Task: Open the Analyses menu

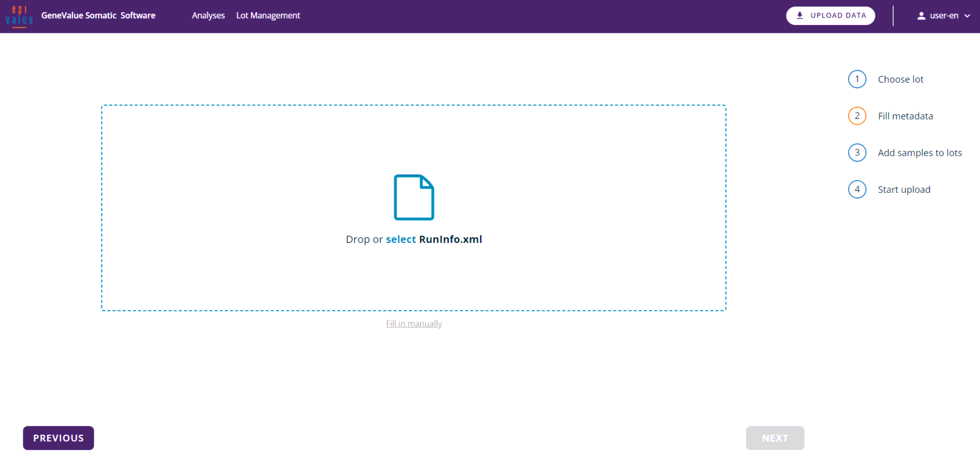Action: click(x=208, y=16)
